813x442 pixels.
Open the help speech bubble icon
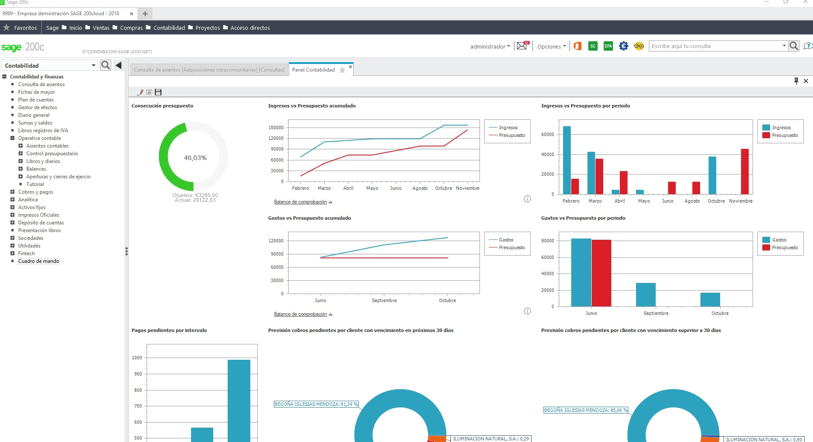808,46
